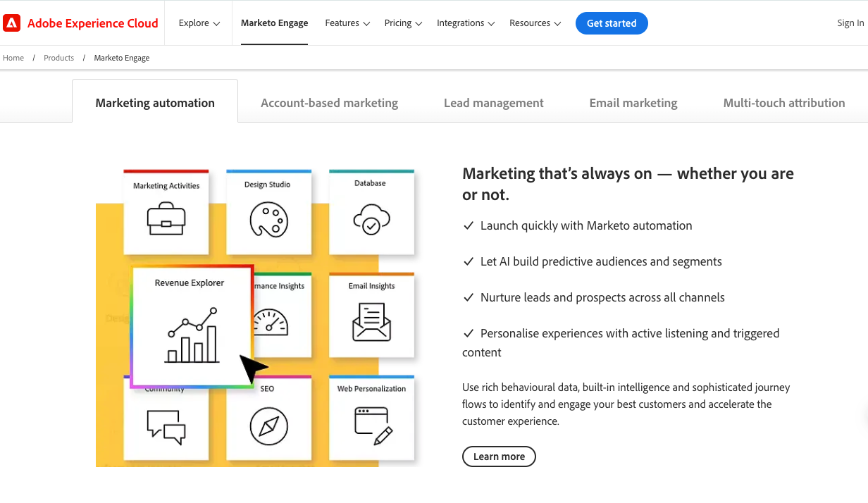The image size is (868, 503).
Task: Click the Email Insights envelope icon
Action: (x=371, y=322)
